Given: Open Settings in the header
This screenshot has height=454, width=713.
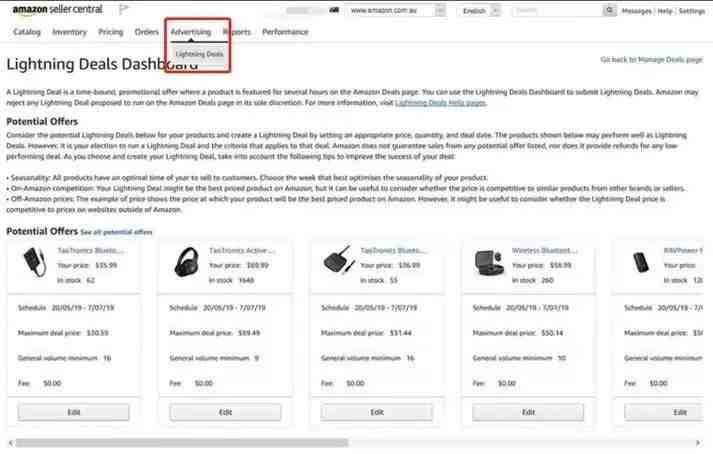Looking at the screenshot, I should coord(691,11).
